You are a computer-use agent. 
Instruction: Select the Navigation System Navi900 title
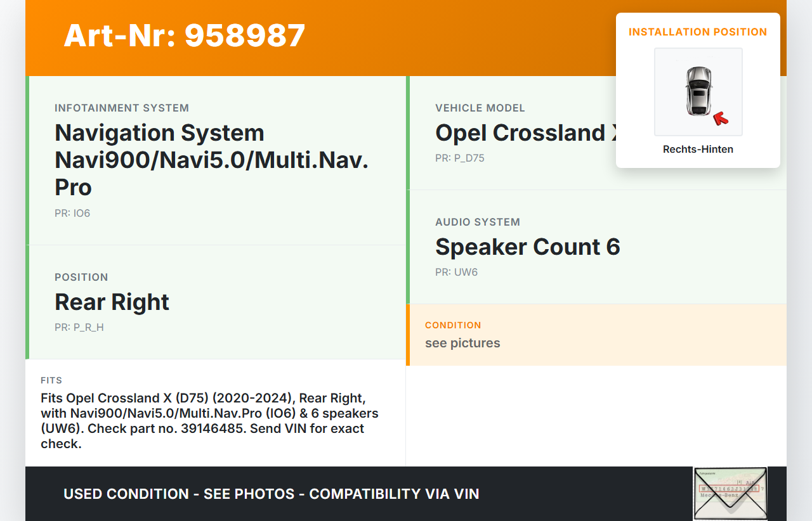(x=211, y=160)
